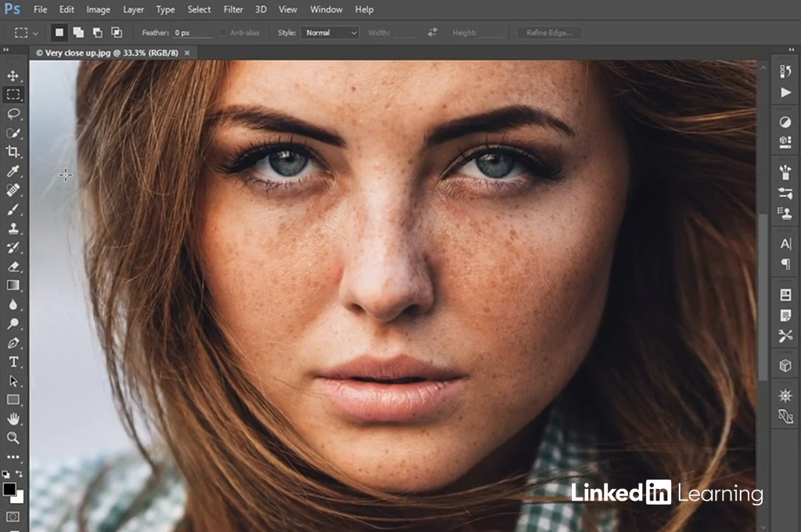Click the foreground color swatch
The width and height of the screenshot is (801, 532).
coord(9,490)
